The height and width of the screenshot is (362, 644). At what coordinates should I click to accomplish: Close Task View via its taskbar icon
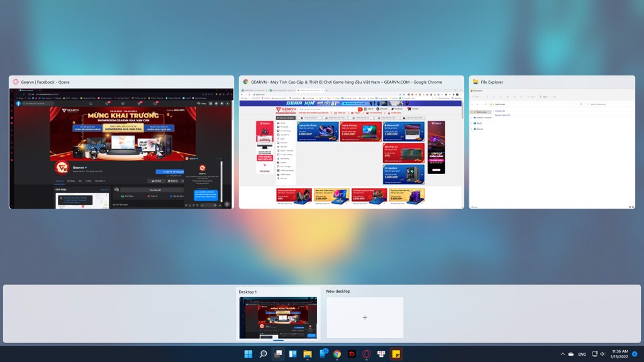tap(278, 354)
